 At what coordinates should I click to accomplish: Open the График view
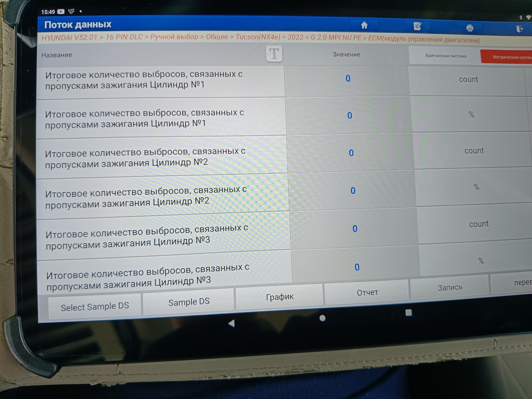[x=279, y=297]
